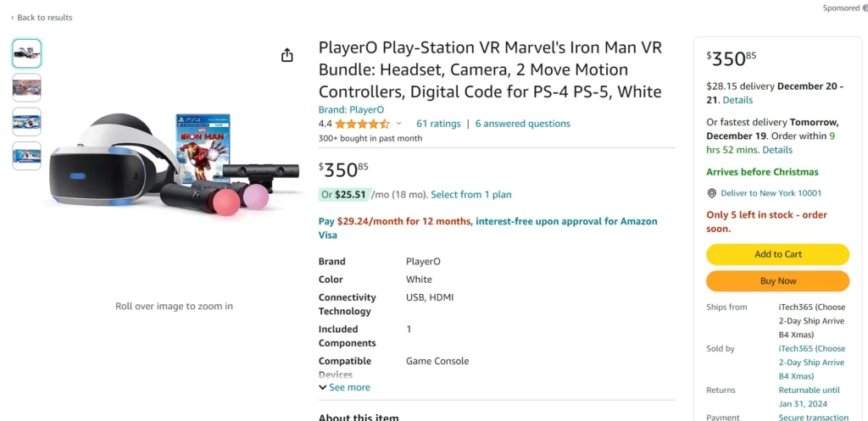The height and width of the screenshot is (421, 868).
Task: Open the Brand: PlayerO link
Action: 351,109
